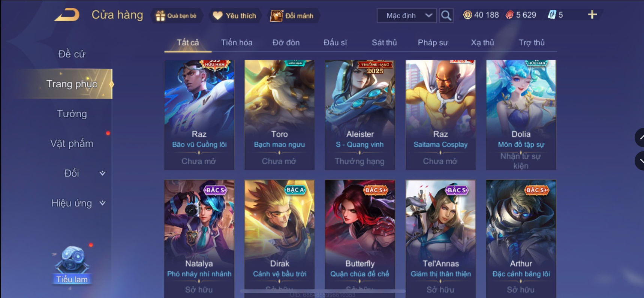Open the Tiểu lam robot assistant
644x298 pixels.
coord(72,265)
